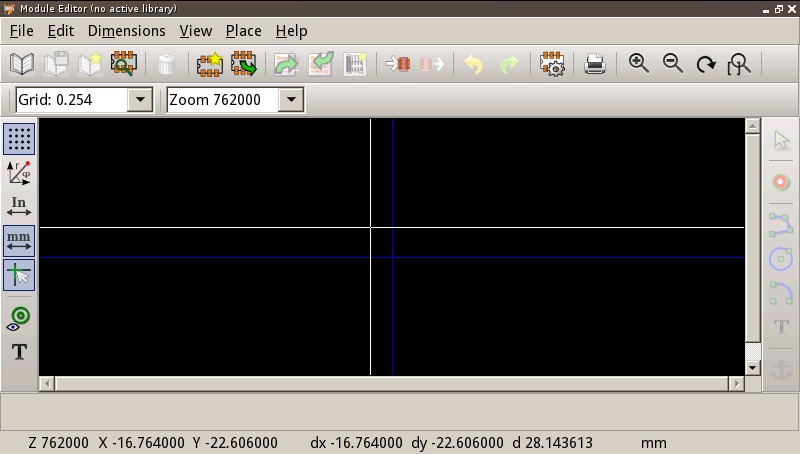Open the View menu
Image resolution: width=800 pixels, height=454 pixels.
(195, 31)
